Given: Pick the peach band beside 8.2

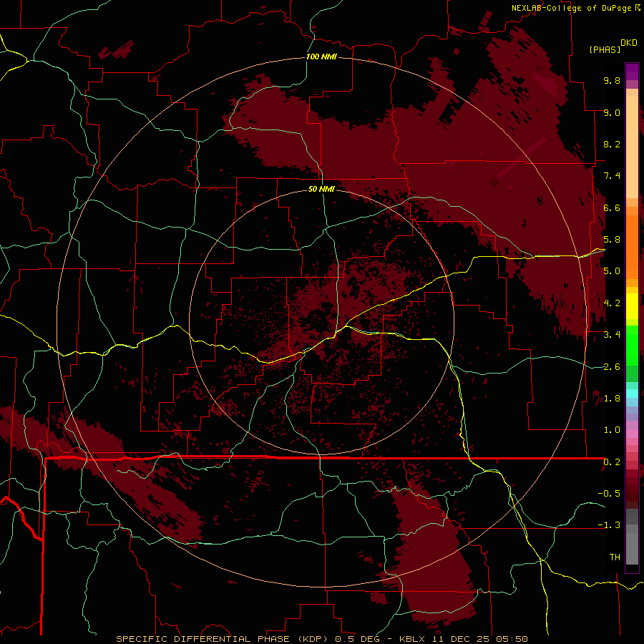Looking at the screenshot, I should coord(632,147).
